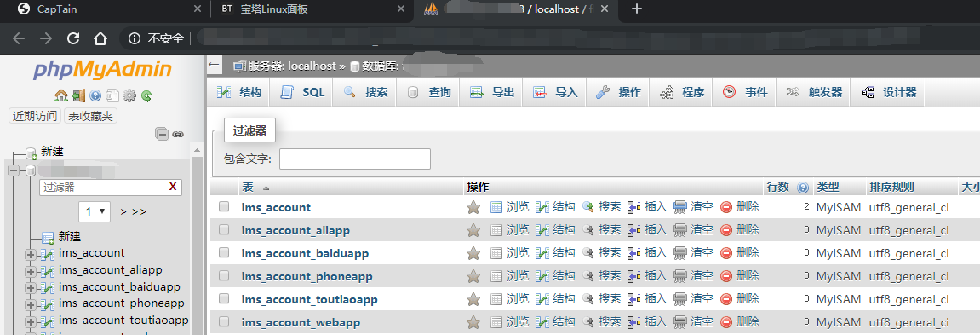Tick checkbox for ims_account_aliapp row
Viewport: 980px width, 335px height.
point(224,230)
